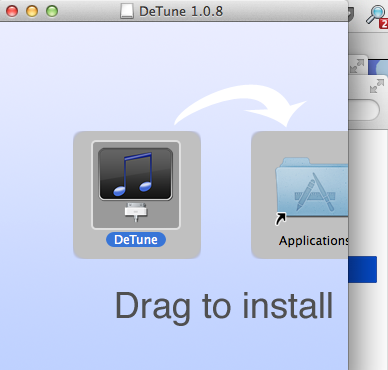Click the lower fullscreen arrows icon in the background window
Viewport: 388px width, 370px height.
[377, 86]
